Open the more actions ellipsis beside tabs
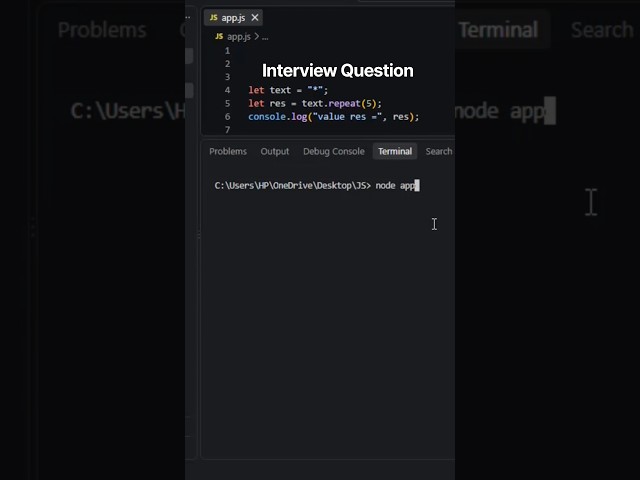The width and height of the screenshot is (640, 480). click(188, 17)
